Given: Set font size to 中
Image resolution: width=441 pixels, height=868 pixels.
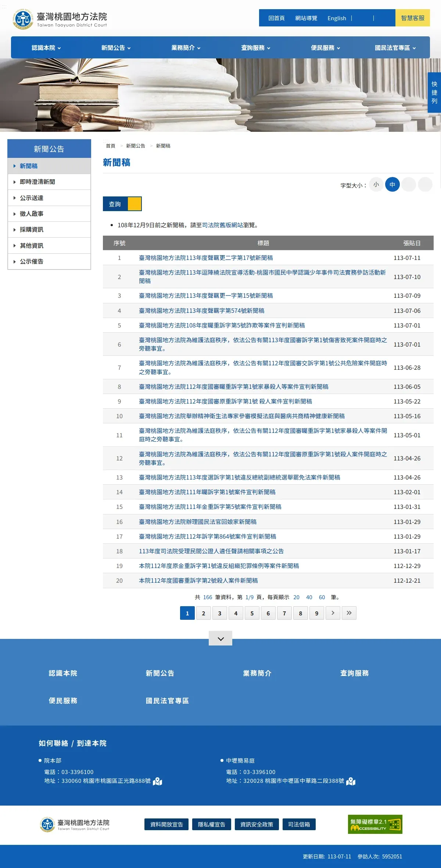Looking at the screenshot, I should [x=392, y=184].
